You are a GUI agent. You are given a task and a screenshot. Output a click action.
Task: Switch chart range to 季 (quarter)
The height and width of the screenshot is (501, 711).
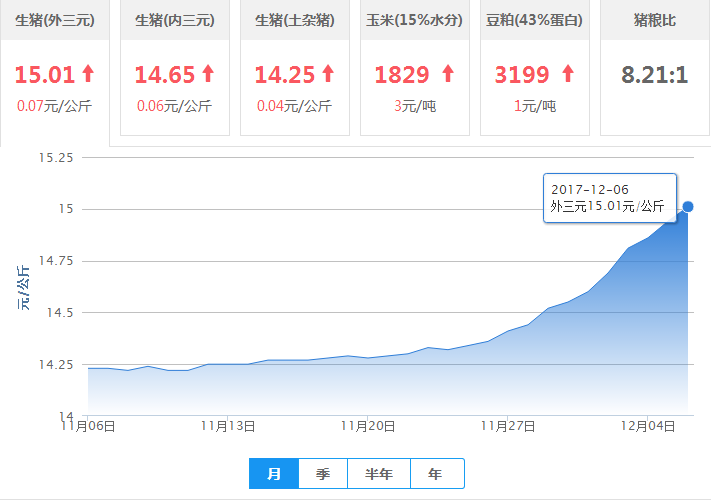[x=322, y=474]
